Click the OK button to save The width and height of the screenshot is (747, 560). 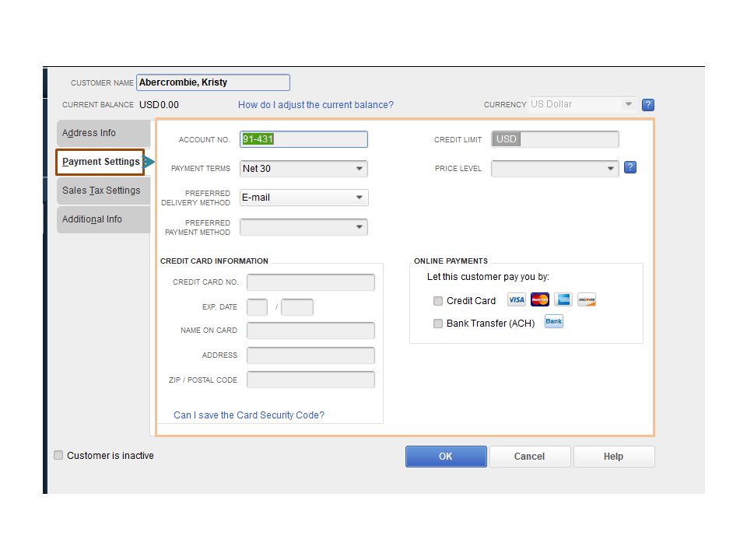(446, 457)
